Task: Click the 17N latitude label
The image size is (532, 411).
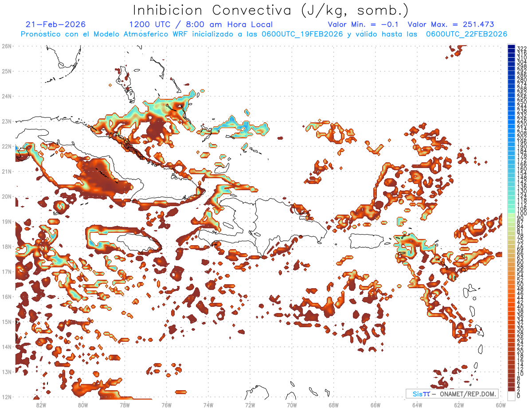Action: point(6,271)
